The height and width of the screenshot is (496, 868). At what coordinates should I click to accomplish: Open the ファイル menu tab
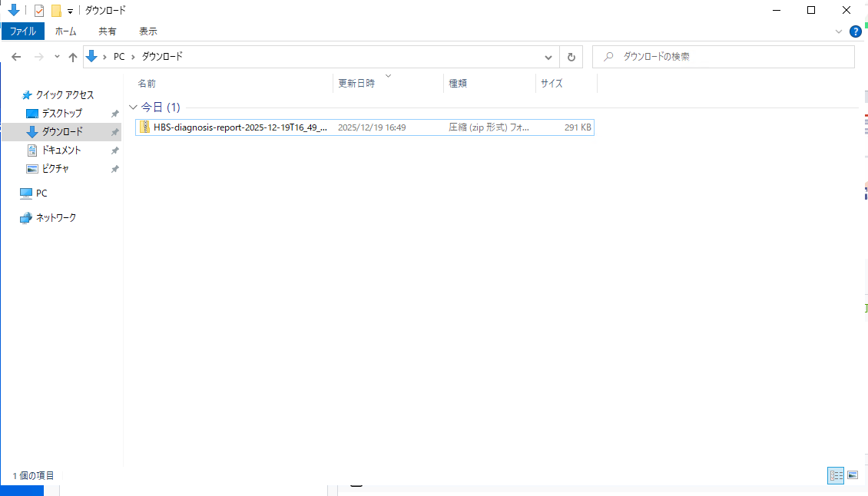coord(23,31)
